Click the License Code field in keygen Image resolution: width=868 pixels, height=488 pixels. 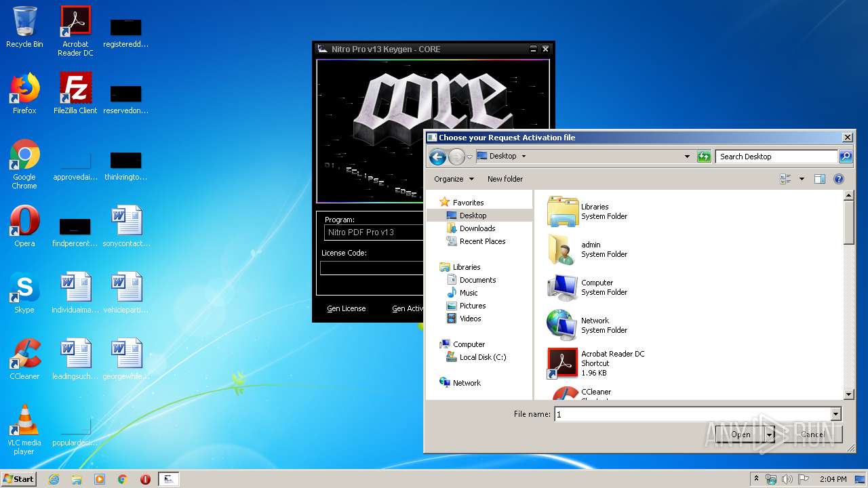pyautogui.click(x=372, y=268)
